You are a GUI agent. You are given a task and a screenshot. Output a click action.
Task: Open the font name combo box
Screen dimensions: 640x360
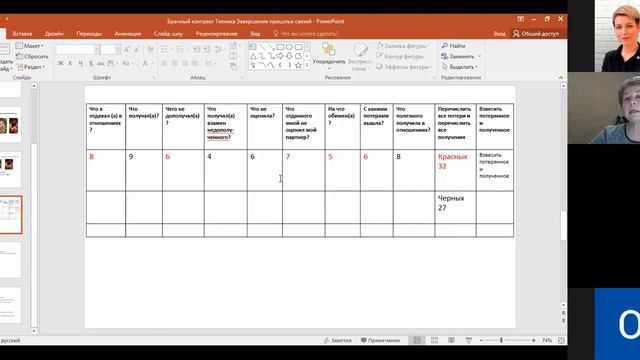[x=78, y=49]
